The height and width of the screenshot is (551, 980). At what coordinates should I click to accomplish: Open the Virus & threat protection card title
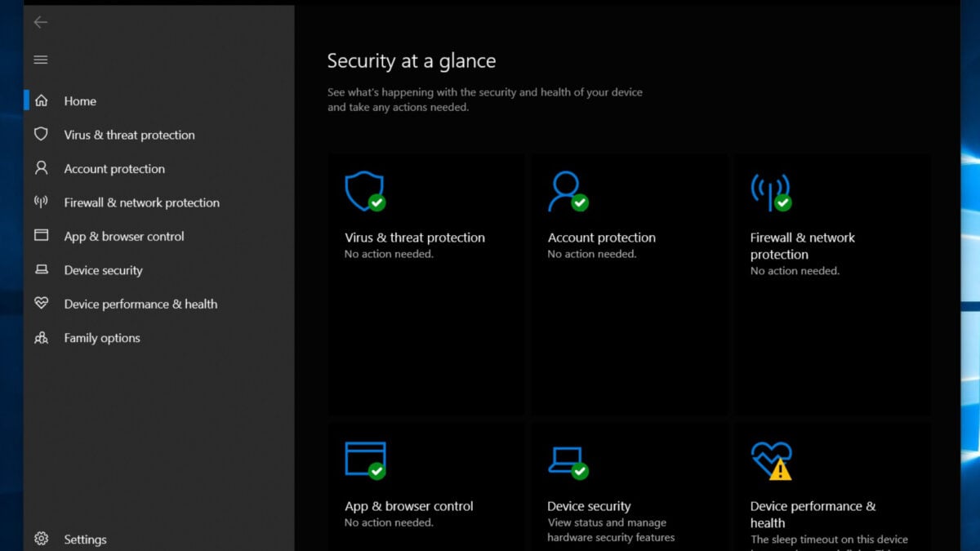(x=415, y=238)
